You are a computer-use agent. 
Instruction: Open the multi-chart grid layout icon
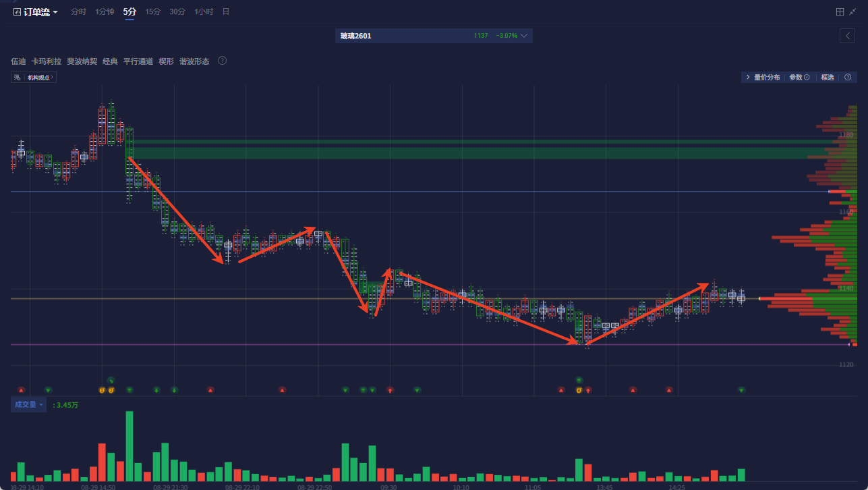840,12
